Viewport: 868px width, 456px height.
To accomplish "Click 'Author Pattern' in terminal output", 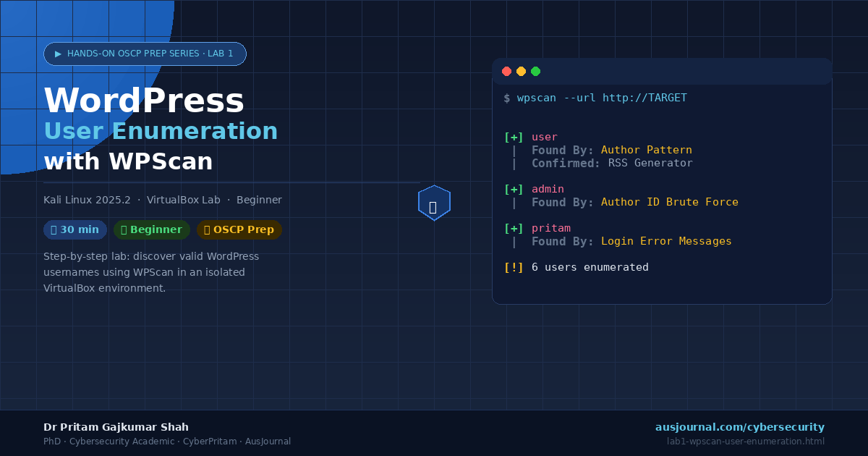I will 647,150.
